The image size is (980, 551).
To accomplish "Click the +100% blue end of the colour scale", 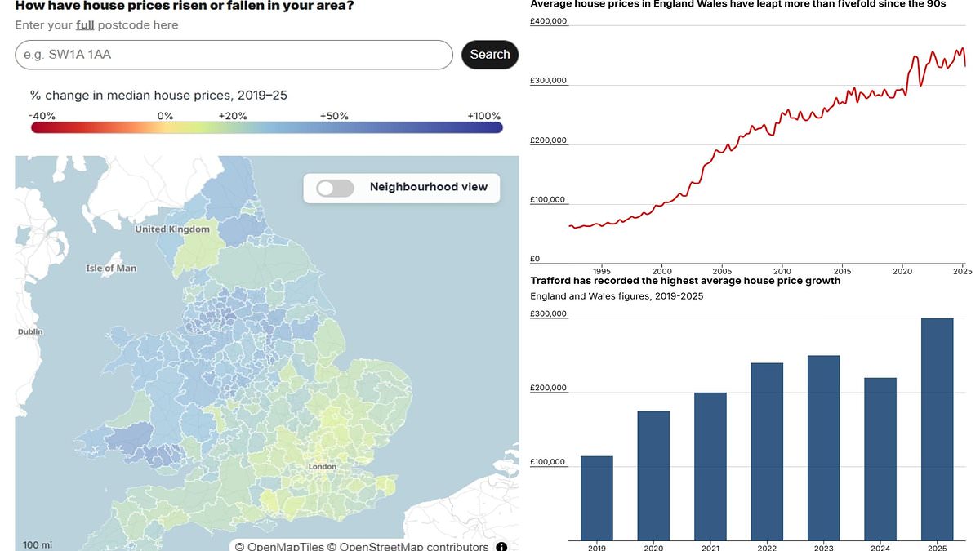I will coord(494,128).
